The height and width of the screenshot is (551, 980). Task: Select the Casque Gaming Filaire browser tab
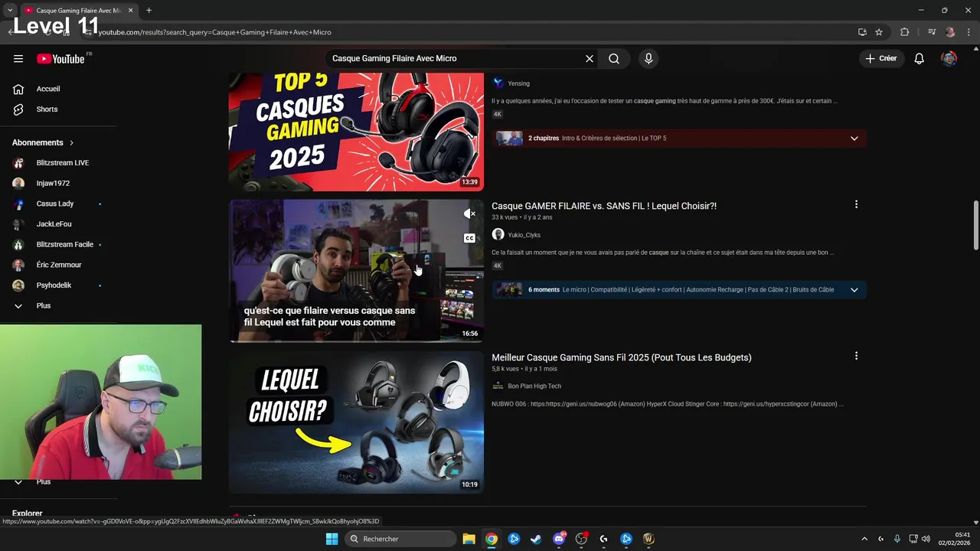pyautogui.click(x=78, y=11)
